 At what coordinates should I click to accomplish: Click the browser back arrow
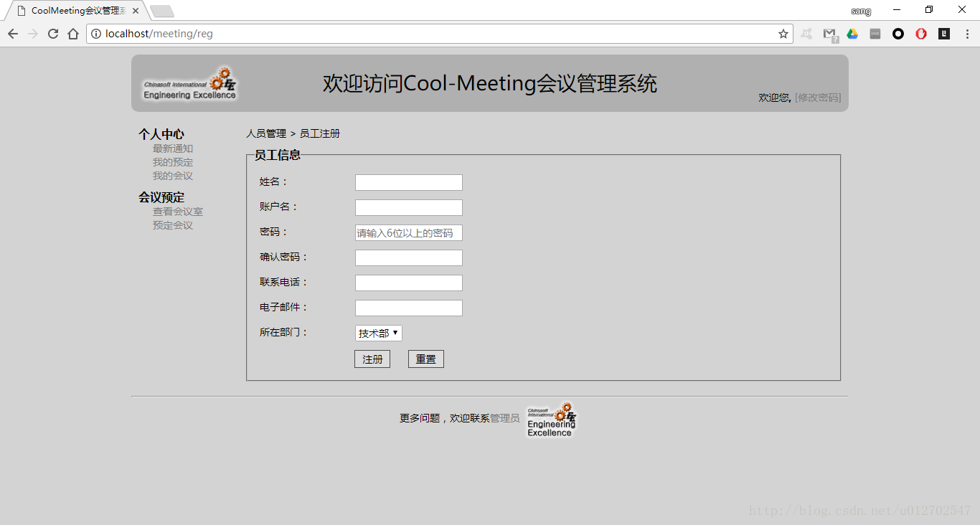pyautogui.click(x=13, y=34)
